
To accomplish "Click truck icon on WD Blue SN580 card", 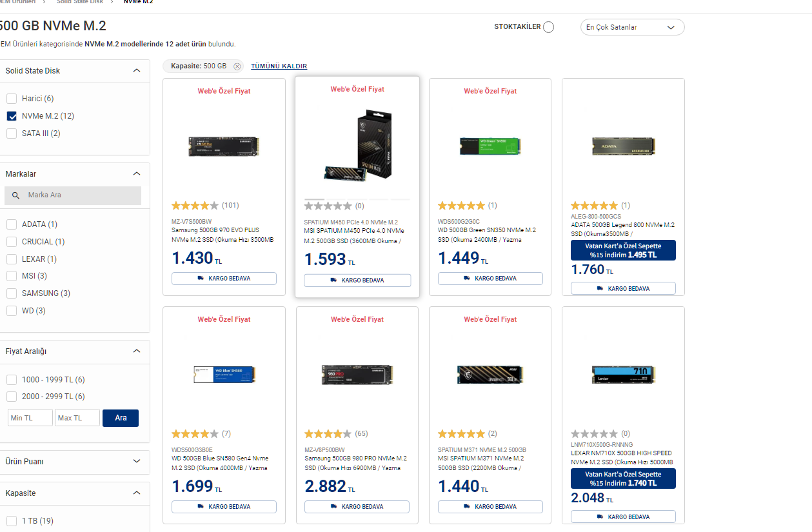I will click(x=201, y=507).
